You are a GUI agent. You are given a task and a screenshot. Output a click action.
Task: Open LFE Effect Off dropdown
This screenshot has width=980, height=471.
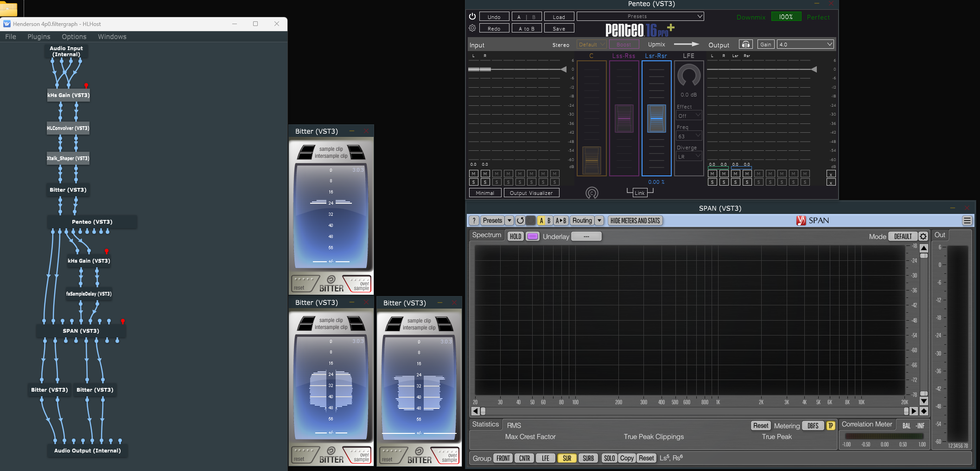(x=689, y=116)
